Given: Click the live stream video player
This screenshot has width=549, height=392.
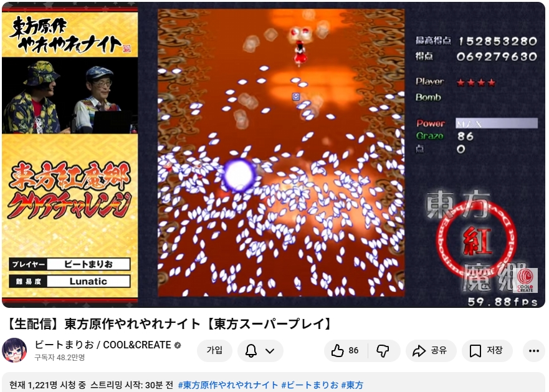Looking at the screenshot, I should (274, 155).
